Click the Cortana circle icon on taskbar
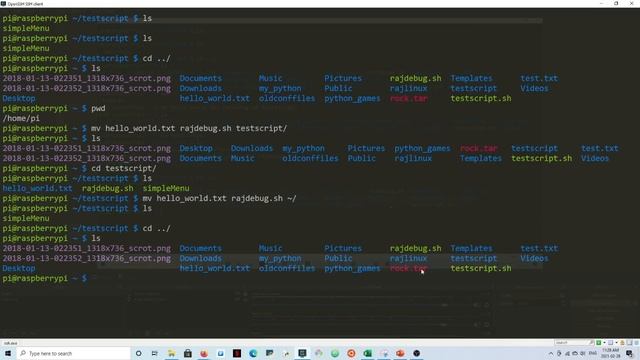This screenshot has height=360, width=640. coord(138,353)
